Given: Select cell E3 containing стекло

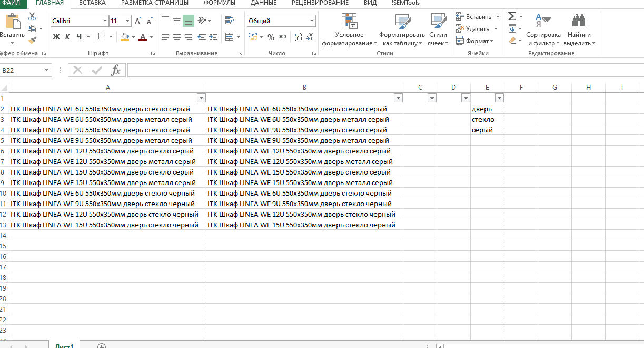Looking at the screenshot, I should (x=487, y=119).
